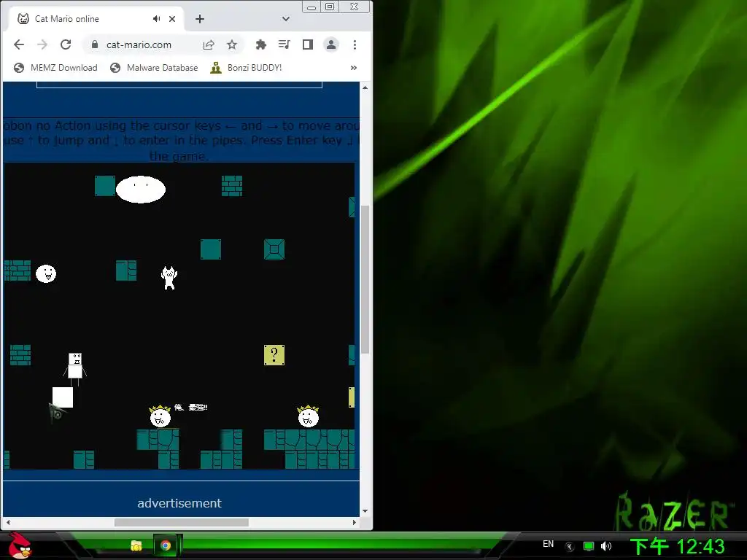Open a new browser tab
Image resolution: width=747 pixels, height=560 pixels.
(200, 19)
